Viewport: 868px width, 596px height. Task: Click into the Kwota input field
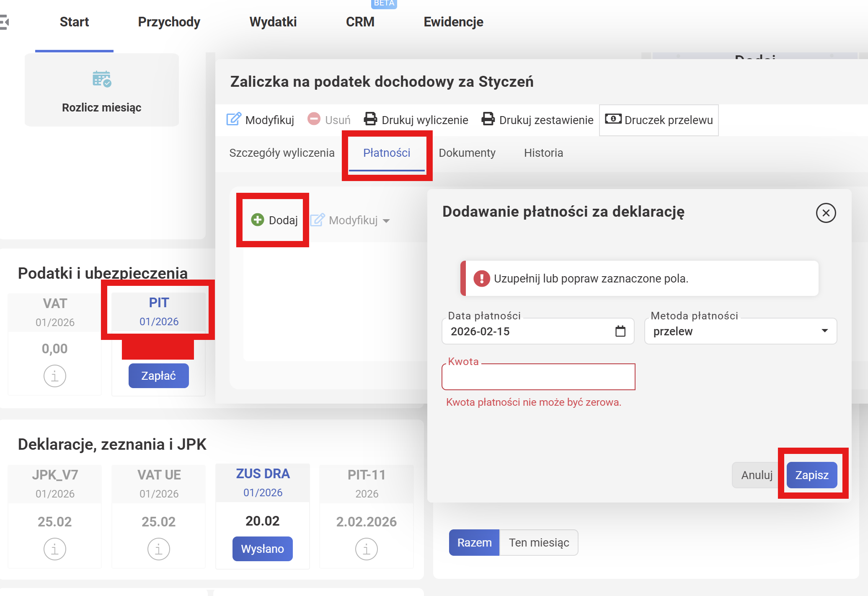[538, 377]
